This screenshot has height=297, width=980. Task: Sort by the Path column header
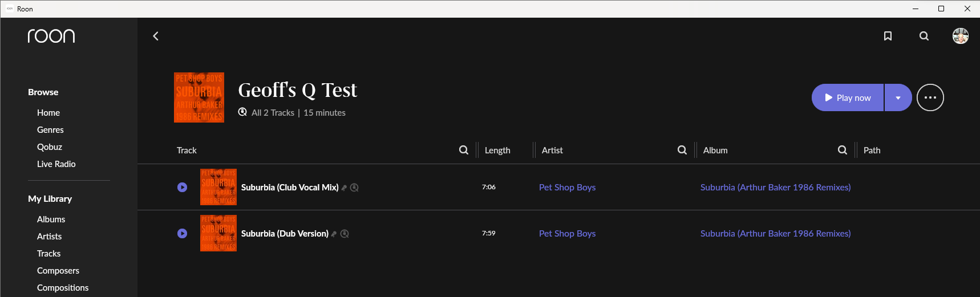click(x=872, y=150)
